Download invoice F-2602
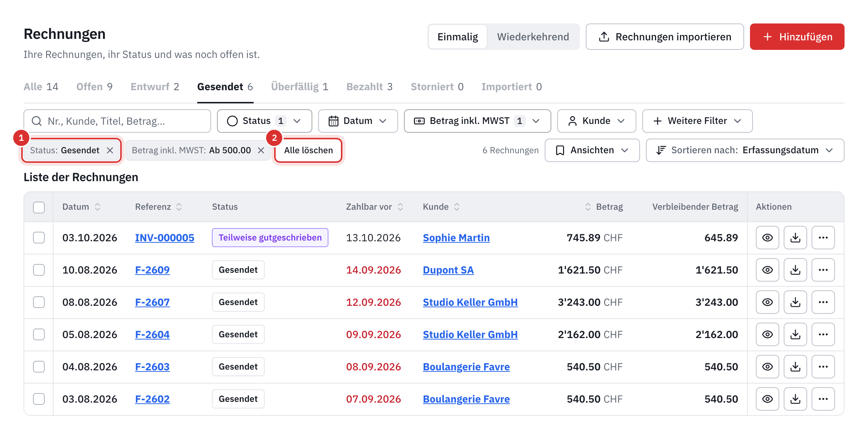This screenshot has width=868, height=440. point(795,399)
